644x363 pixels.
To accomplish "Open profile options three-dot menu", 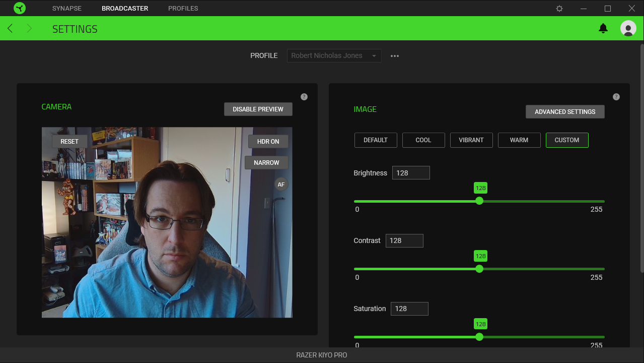I will pyautogui.click(x=395, y=56).
